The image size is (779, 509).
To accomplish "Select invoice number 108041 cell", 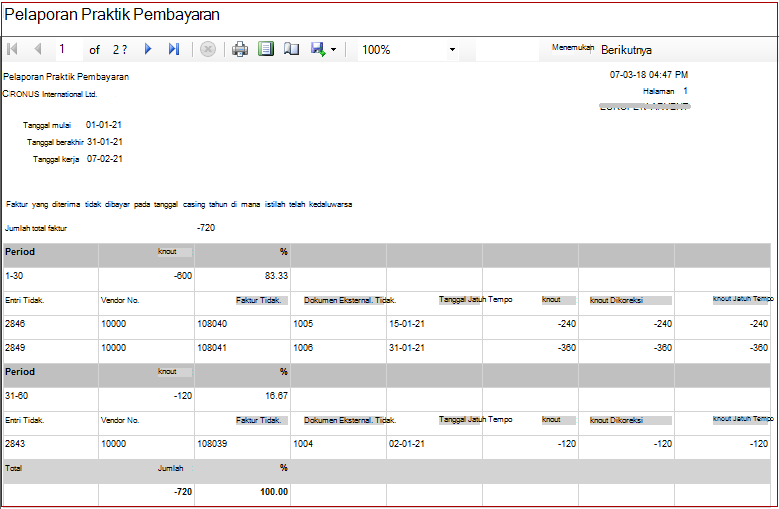I will coord(212,348).
